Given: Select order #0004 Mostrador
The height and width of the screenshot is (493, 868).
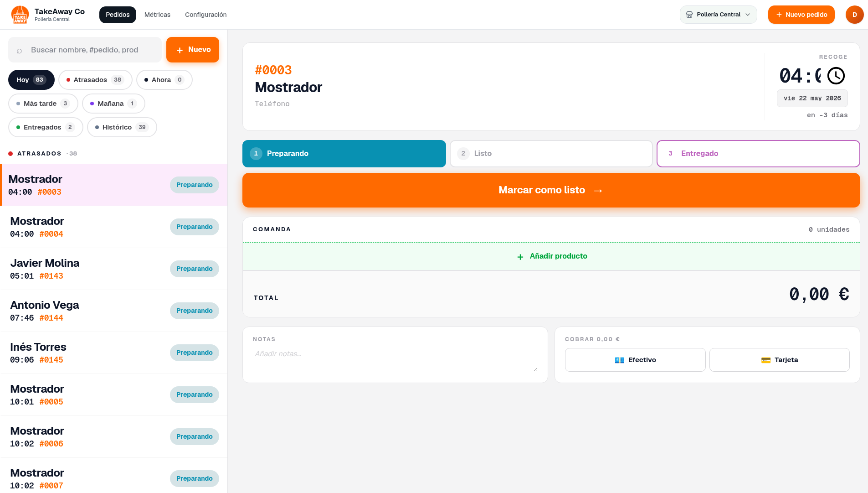Looking at the screenshot, I should pyautogui.click(x=114, y=227).
